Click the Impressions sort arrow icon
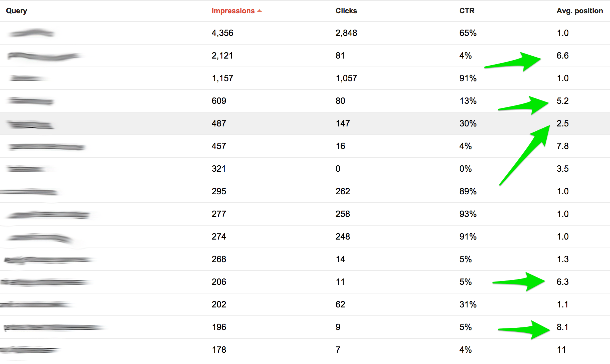Screen dimensions: 610x364 pyautogui.click(x=259, y=11)
